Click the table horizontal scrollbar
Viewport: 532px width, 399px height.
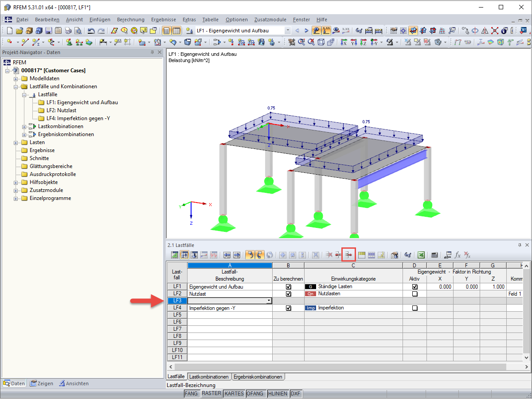pyautogui.click(x=340, y=367)
